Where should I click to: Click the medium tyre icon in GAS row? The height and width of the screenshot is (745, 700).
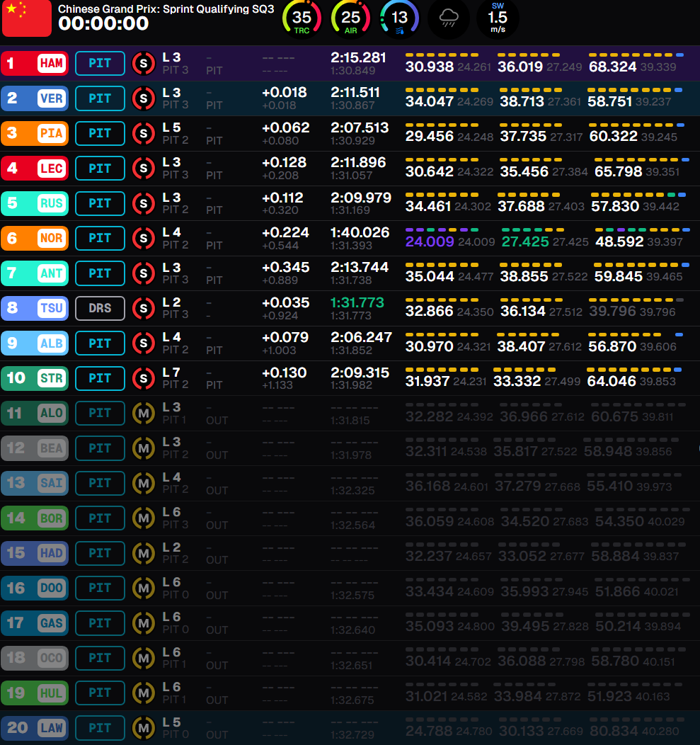point(144,623)
